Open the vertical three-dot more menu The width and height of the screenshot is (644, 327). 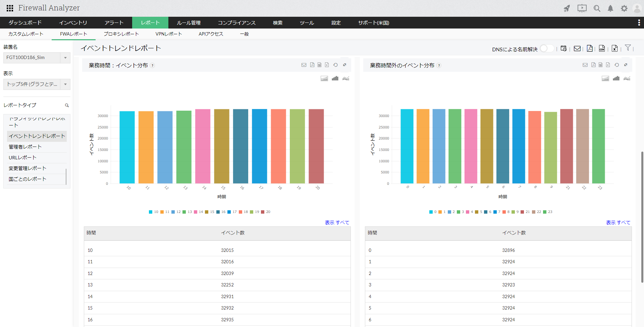[639, 22]
